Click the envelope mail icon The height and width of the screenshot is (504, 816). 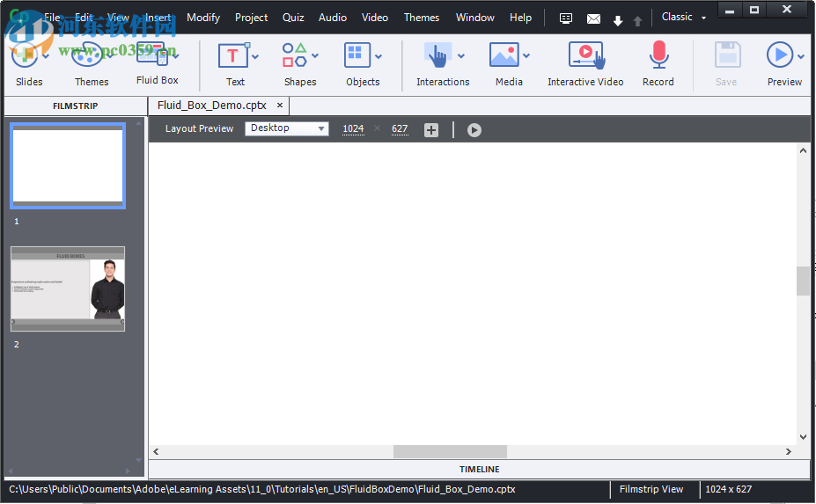point(593,19)
